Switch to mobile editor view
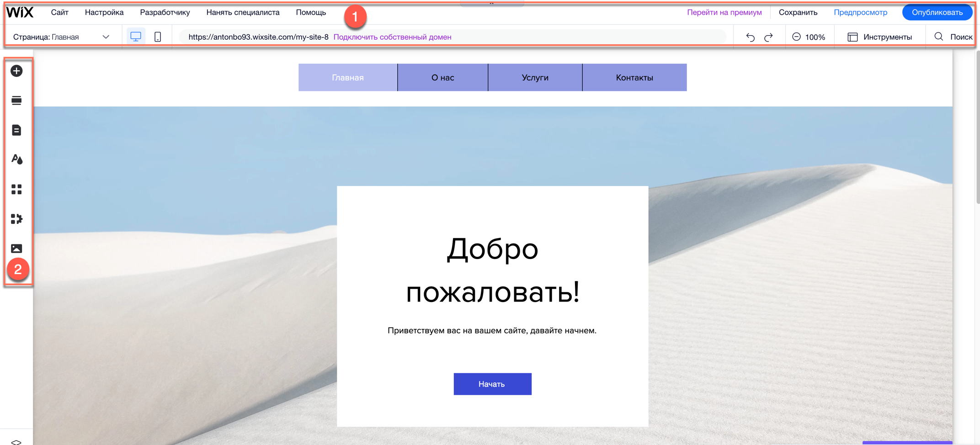Viewport: 980px width, 445px height. click(158, 37)
